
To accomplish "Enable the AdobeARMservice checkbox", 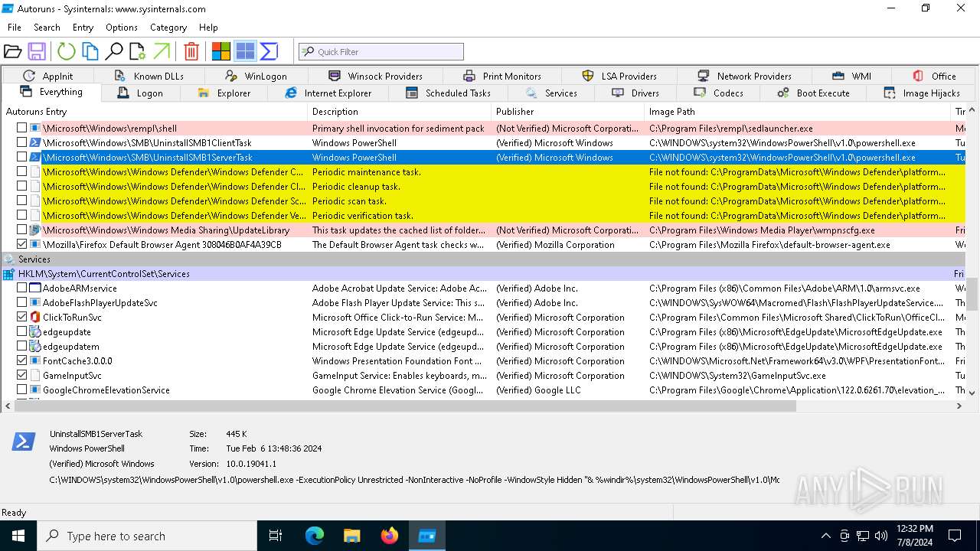I will click(x=21, y=289).
